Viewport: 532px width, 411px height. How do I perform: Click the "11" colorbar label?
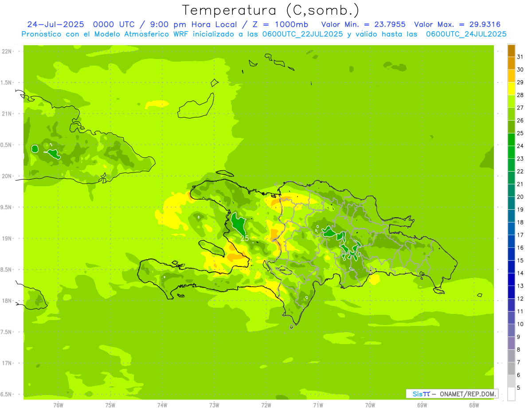(520, 312)
